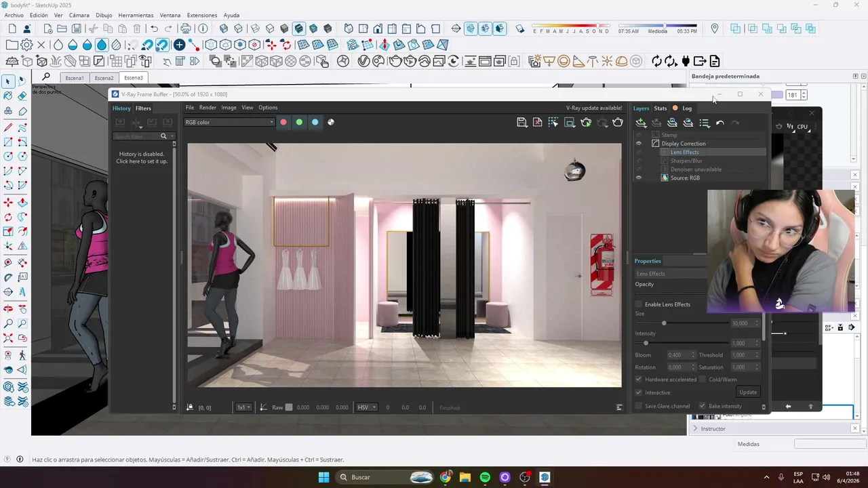Screen dimensions: 868x488
Task: Expand the Instructor panel
Action: click(x=695, y=428)
